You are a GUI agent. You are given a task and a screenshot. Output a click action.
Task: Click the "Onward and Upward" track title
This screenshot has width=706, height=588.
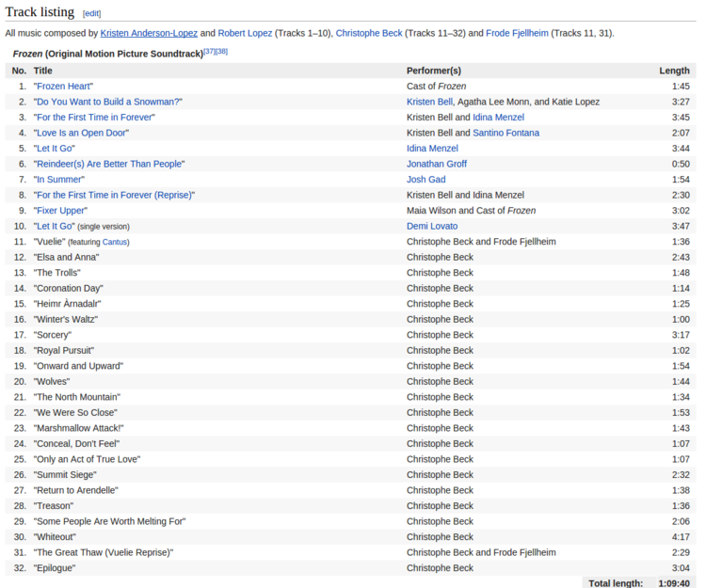[78, 366]
